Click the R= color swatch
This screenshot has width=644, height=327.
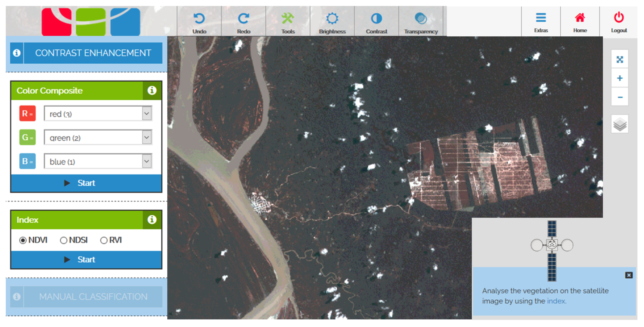[x=27, y=114]
